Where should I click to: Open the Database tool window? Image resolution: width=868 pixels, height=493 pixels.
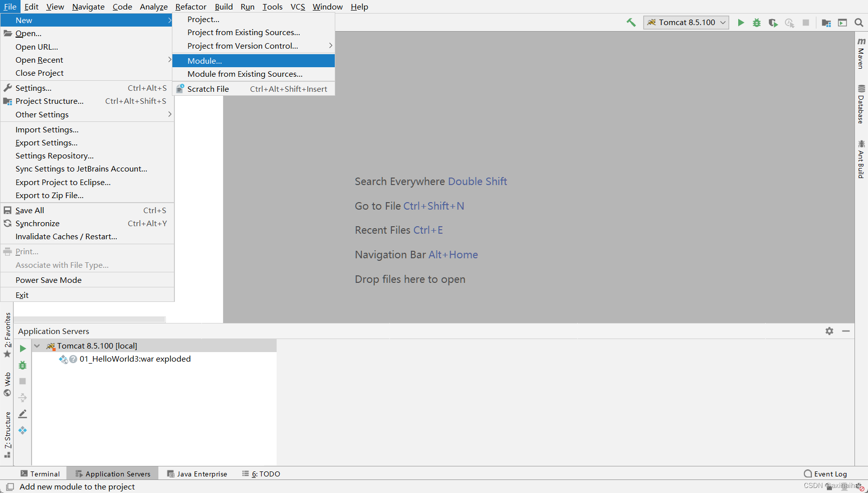(861, 104)
